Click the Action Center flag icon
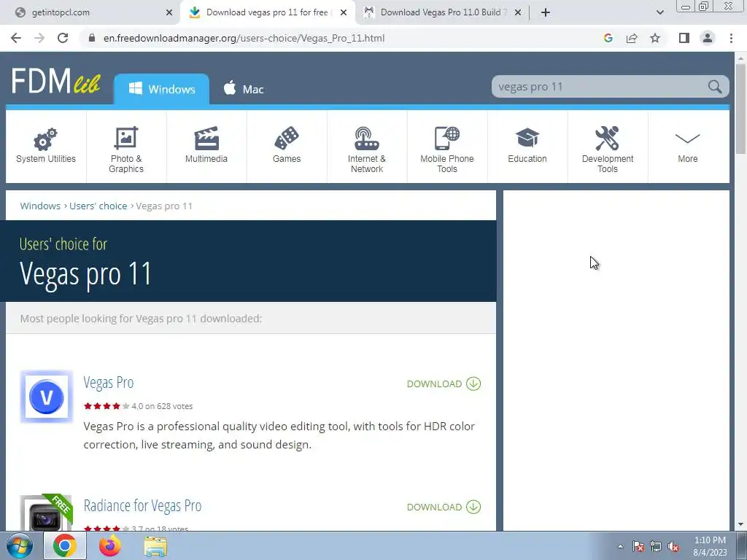747x560 pixels. coord(638,546)
